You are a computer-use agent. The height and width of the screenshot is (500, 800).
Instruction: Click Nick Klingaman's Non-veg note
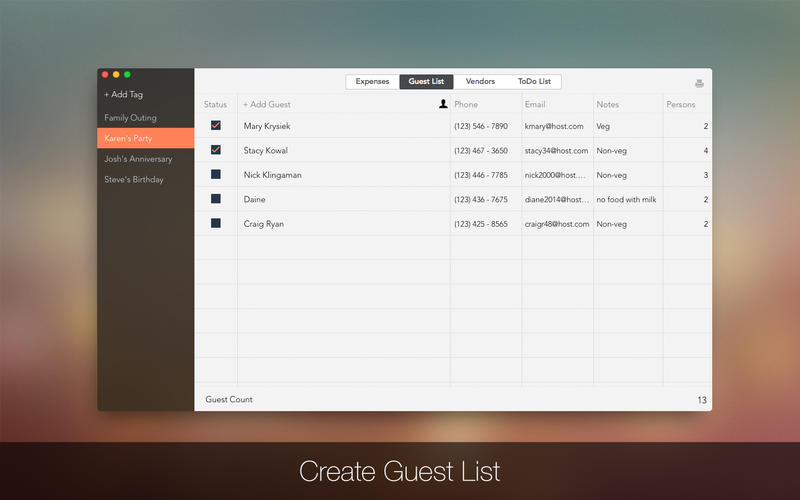point(611,175)
